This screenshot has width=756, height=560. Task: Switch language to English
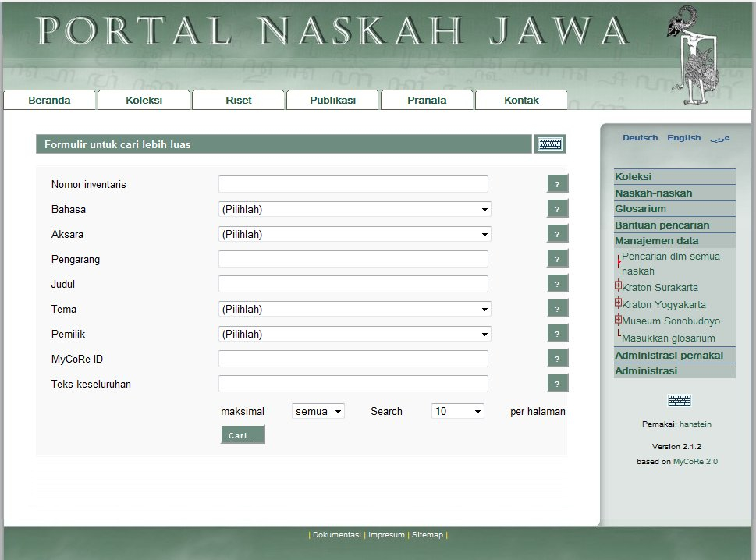[x=683, y=138]
